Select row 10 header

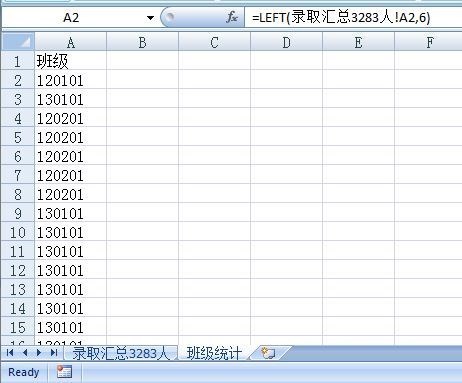click(18, 232)
